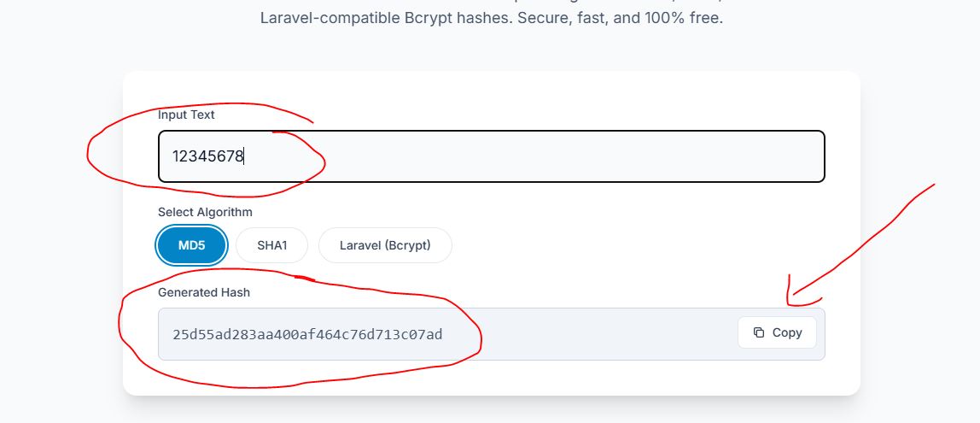Switch the algorithm to SHA1

[272, 246]
